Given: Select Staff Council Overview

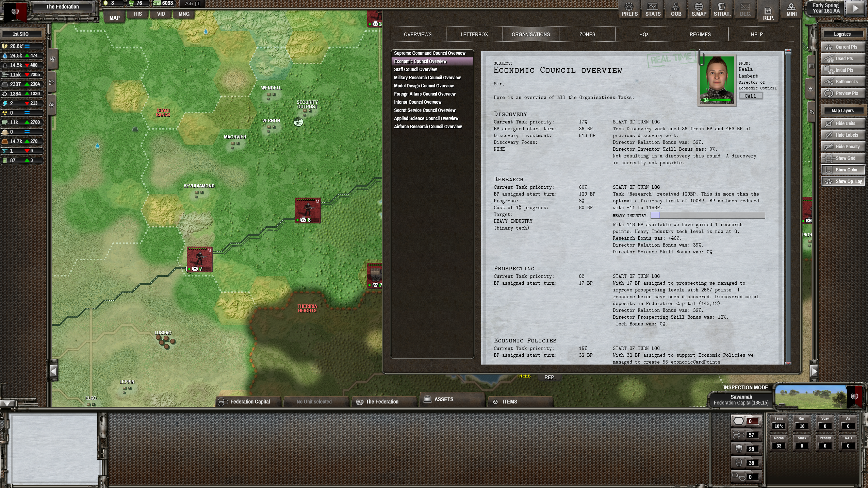Looking at the screenshot, I should [x=432, y=69].
